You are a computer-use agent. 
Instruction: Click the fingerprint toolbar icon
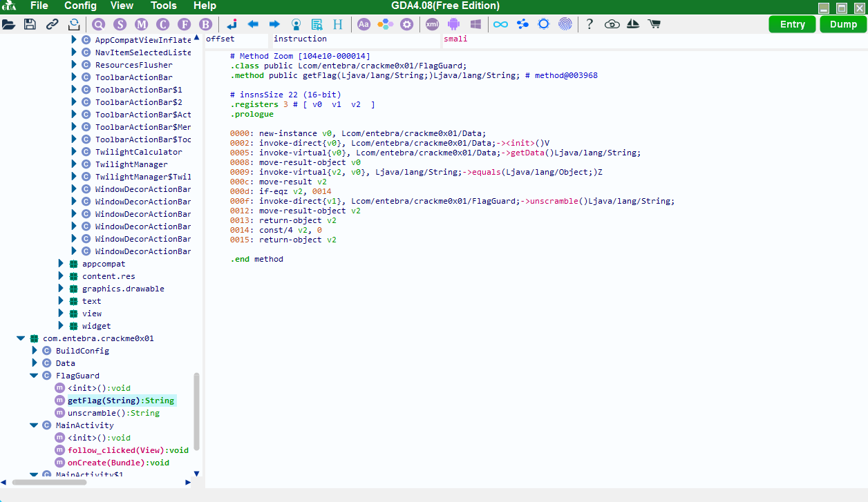(565, 24)
